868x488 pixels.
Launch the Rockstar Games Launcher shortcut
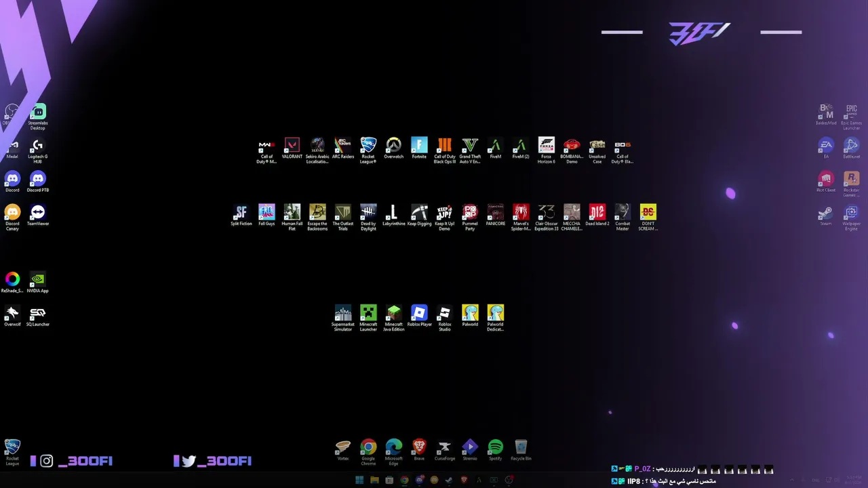pyautogui.click(x=852, y=184)
